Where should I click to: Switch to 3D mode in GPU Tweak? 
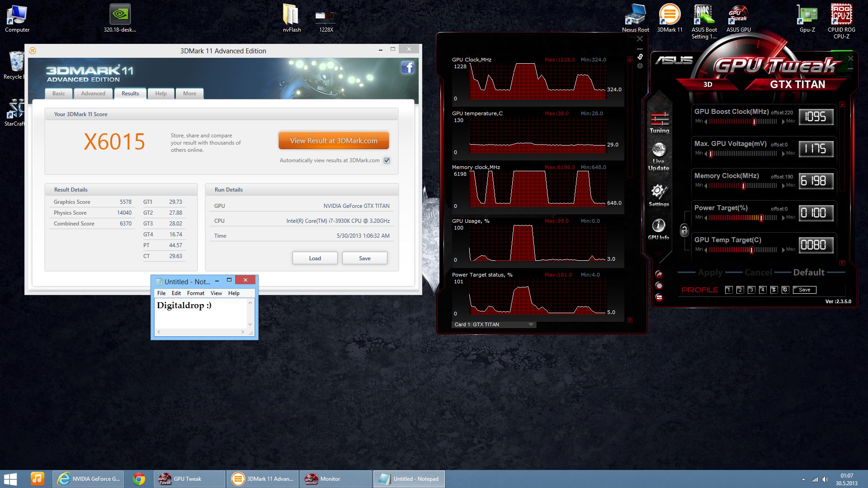click(708, 84)
